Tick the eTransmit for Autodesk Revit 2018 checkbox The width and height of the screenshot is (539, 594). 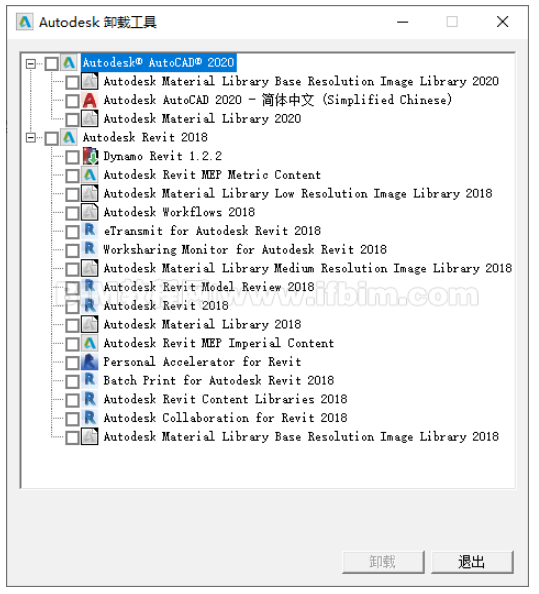72,232
